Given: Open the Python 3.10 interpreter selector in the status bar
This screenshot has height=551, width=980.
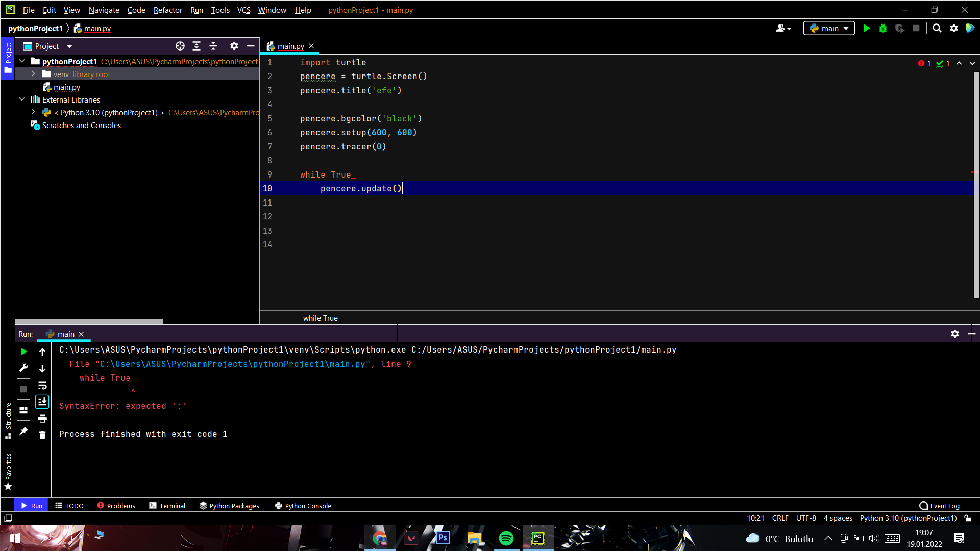Looking at the screenshot, I should click(x=908, y=518).
